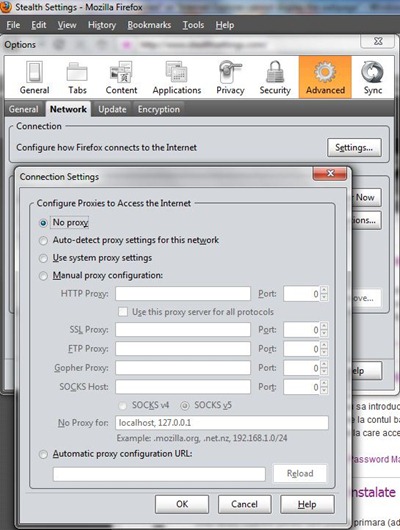Screen dimensions: 400x530
Task: Click the HTTP Proxy input field
Action: coord(183,293)
